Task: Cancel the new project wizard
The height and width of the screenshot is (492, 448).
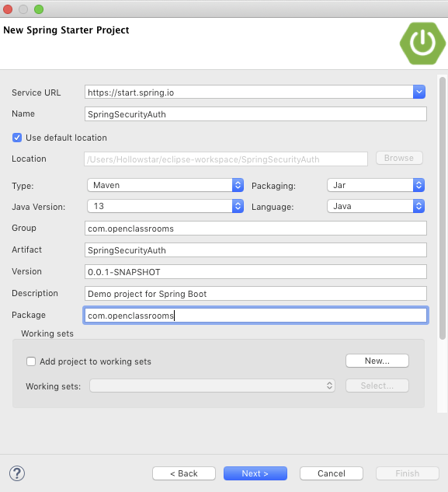Action: click(332, 473)
